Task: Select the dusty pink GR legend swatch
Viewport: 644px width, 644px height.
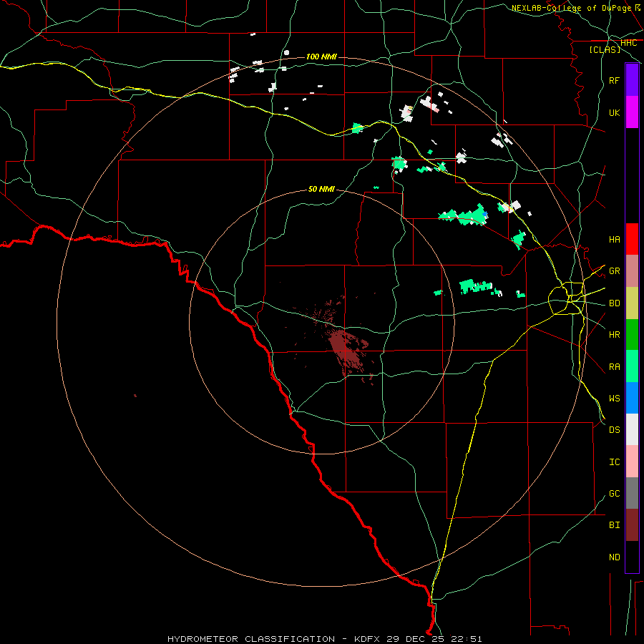Action: coord(632,271)
